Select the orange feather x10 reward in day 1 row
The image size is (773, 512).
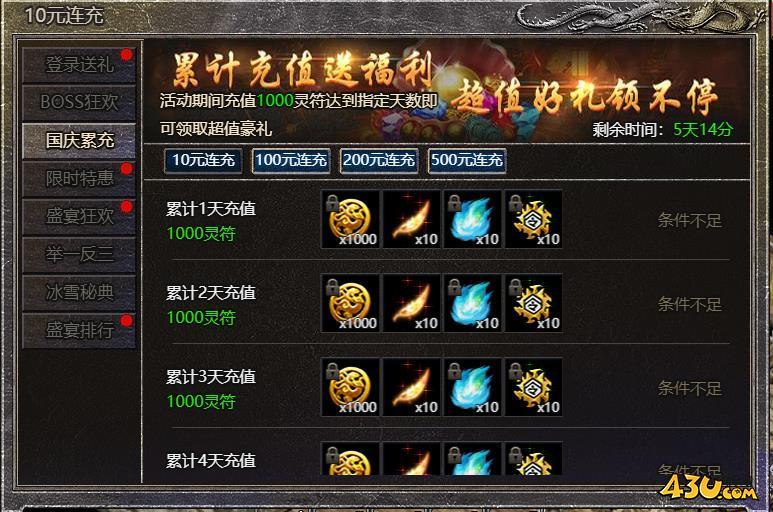[x=412, y=220]
